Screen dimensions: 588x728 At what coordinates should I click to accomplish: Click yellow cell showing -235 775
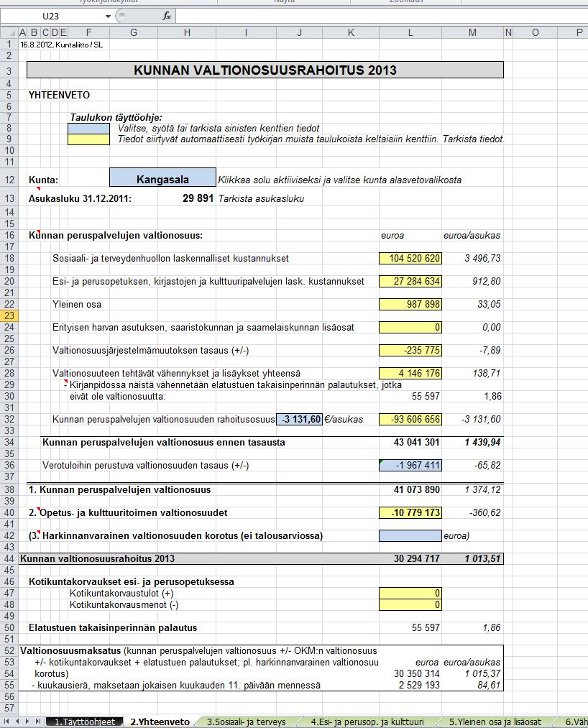point(410,350)
